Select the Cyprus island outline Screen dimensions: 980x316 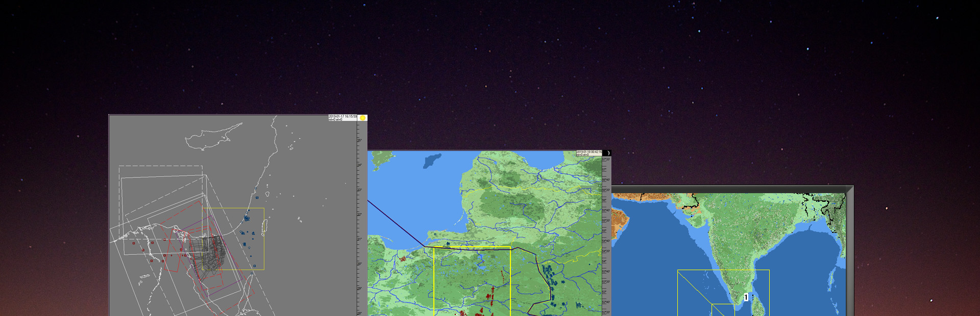click(208, 138)
